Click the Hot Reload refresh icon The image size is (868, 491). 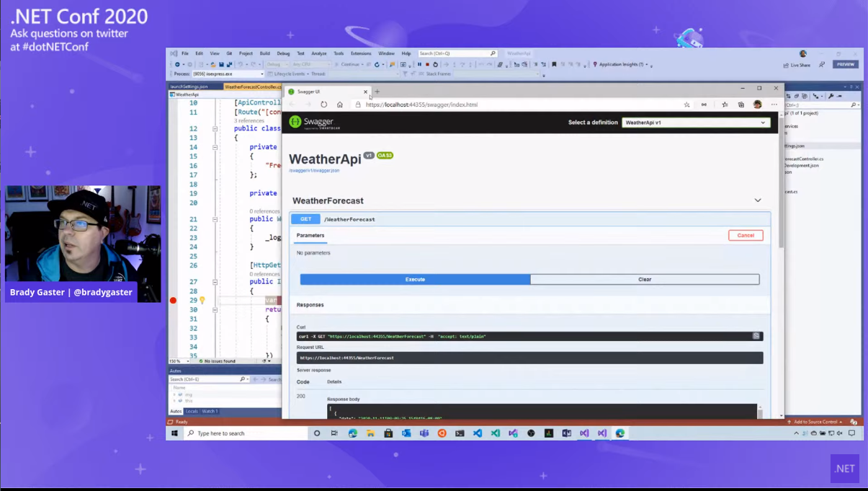click(377, 64)
